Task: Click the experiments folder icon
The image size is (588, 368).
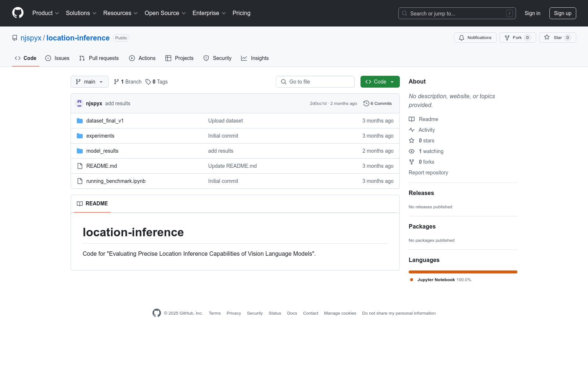Action: point(80,136)
